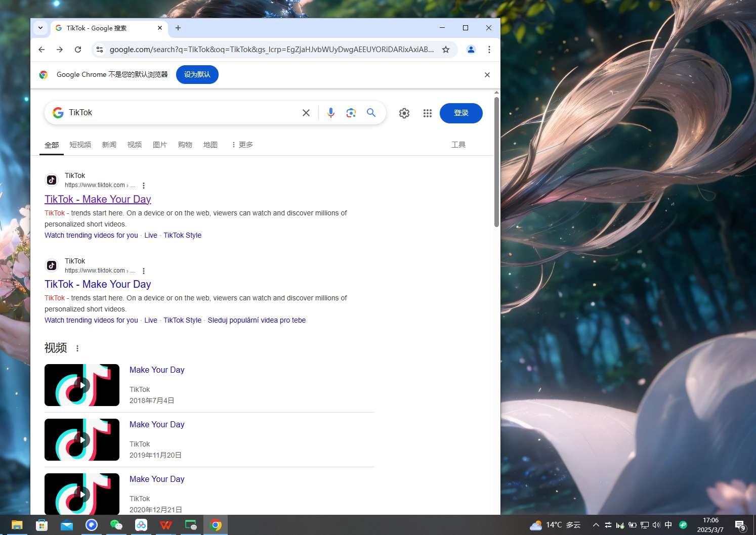756x535 pixels.
Task: Click the page vertical scrollbar thumb
Action: tap(496, 162)
